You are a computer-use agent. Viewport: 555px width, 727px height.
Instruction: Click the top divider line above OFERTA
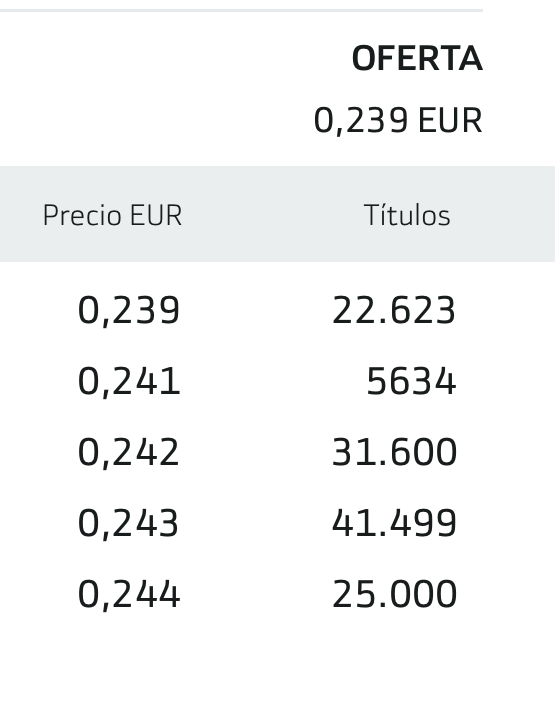(241, 10)
